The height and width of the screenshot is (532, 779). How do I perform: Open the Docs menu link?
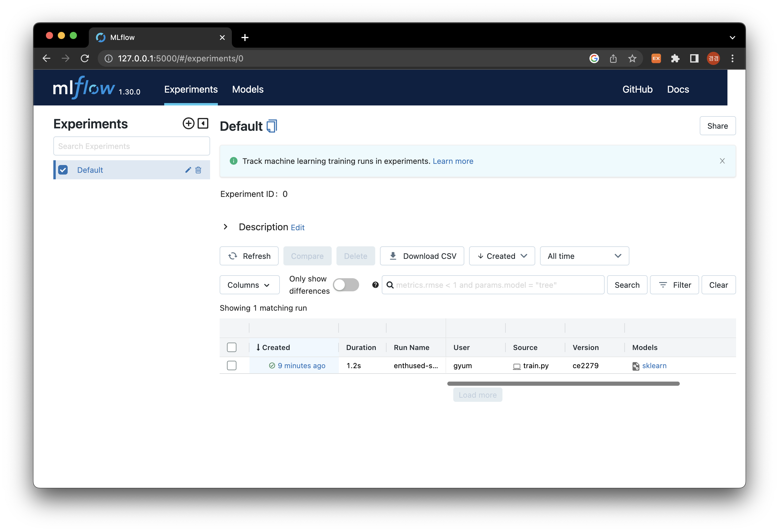pos(678,89)
